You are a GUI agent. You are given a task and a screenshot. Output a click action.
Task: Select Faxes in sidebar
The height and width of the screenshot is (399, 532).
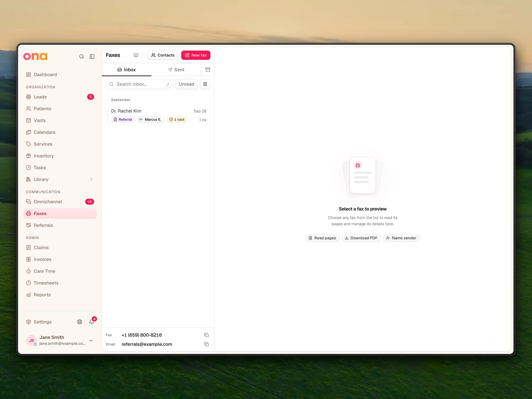click(x=60, y=213)
